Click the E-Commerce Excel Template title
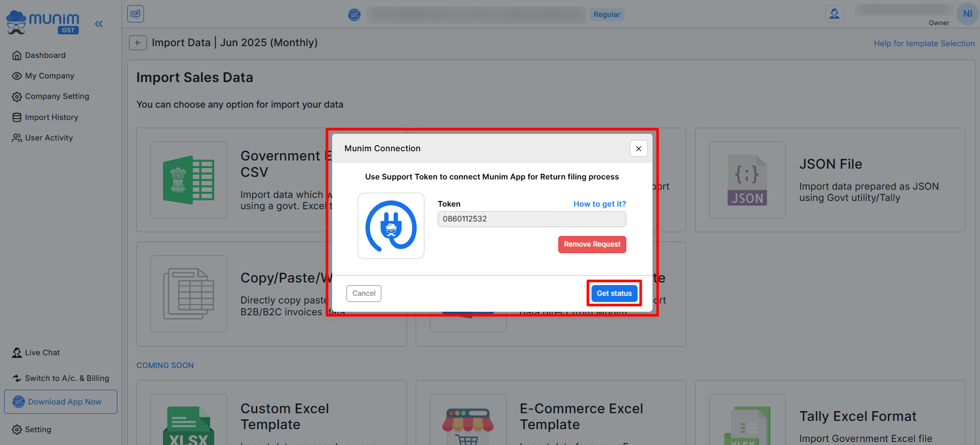 pyautogui.click(x=581, y=416)
